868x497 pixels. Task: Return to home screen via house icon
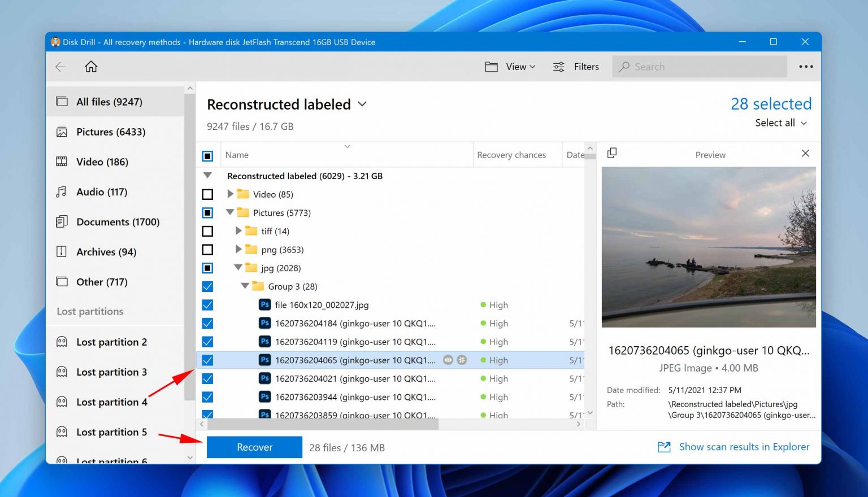(x=90, y=67)
